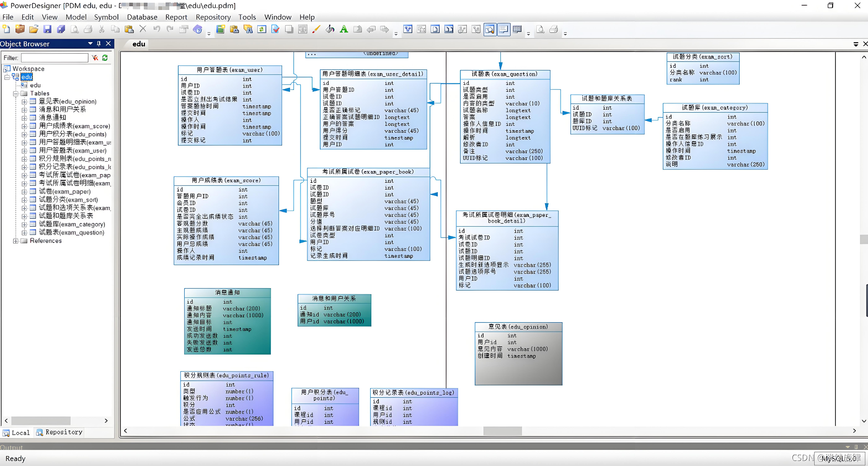Image resolution: width=868 pixels, height=466 pixels.
Task: Click the purple context Help icon
Action: coord(198,29)
